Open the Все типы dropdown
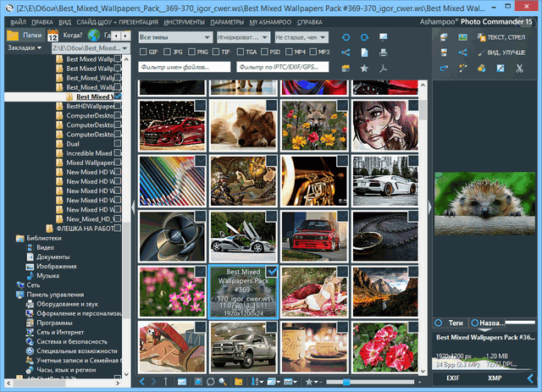Screen dimensions: 542x392 174,38
